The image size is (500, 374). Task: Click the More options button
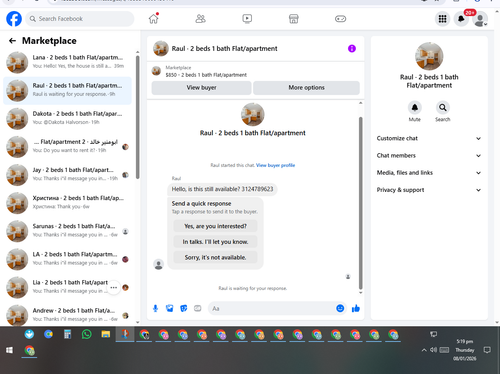click(x=306, y=88)
